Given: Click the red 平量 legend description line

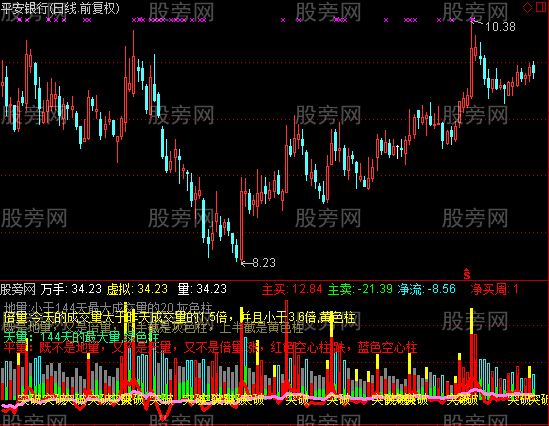Looking at the screenshot, I should (210, 348).
